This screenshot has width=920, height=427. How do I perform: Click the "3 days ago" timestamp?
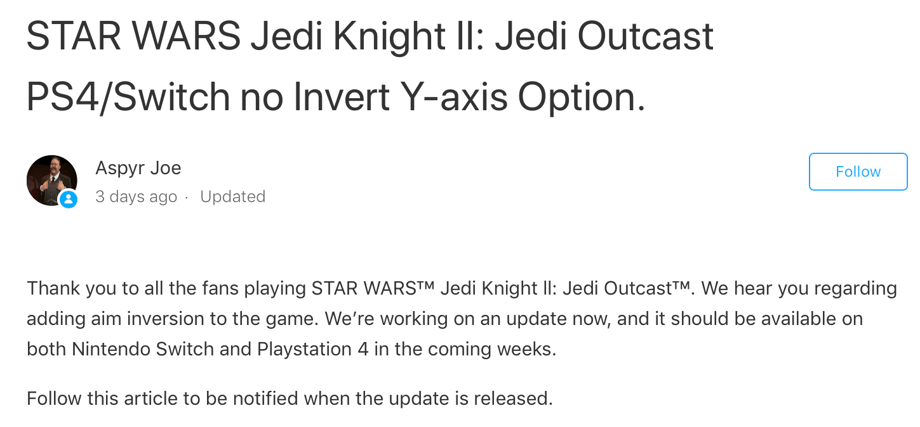[x=136, y=197]
